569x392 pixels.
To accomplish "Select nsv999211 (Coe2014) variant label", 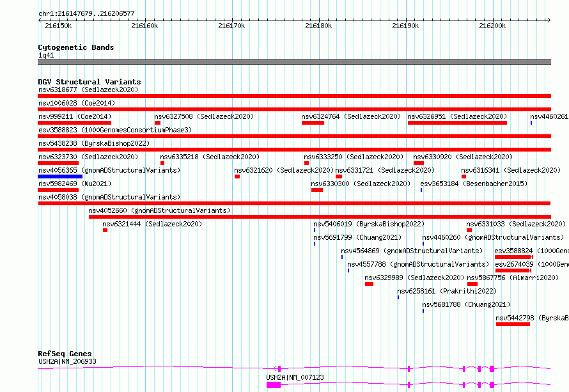I will pyautogui.click(x=75, y=116).
